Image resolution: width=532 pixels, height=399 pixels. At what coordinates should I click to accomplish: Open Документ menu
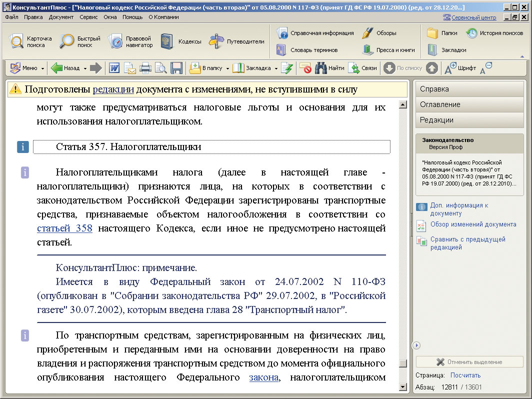pos(61,17)
